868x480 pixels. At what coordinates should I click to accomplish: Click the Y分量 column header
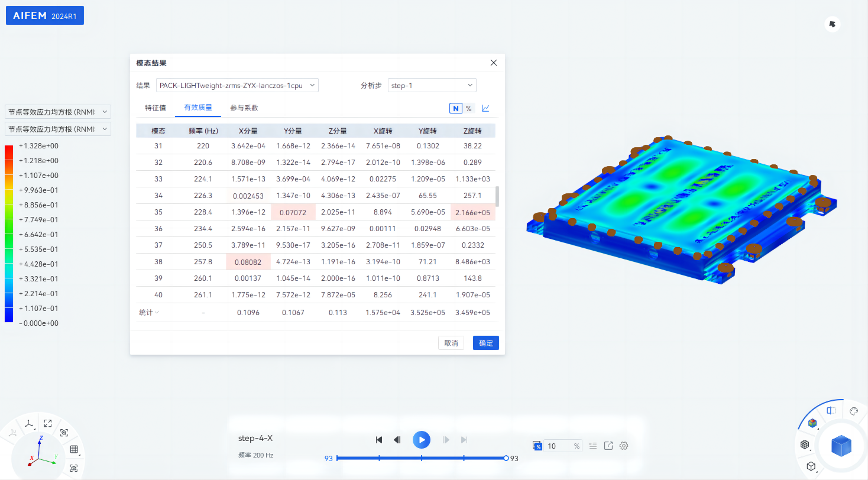tap(293, 131)
